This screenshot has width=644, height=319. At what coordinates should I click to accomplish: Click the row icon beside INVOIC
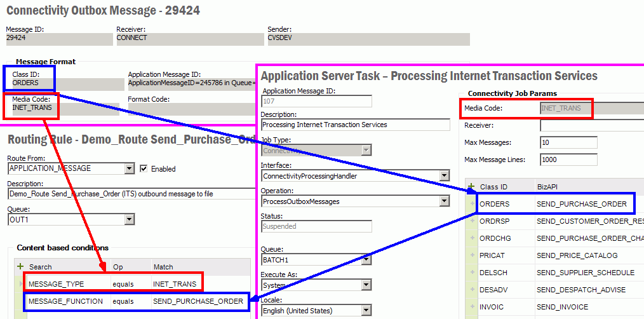pos(471,307)
